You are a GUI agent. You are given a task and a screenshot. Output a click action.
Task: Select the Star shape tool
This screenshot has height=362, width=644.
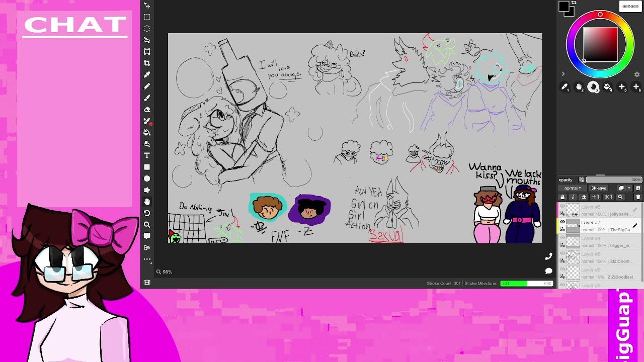pos(147,190)
